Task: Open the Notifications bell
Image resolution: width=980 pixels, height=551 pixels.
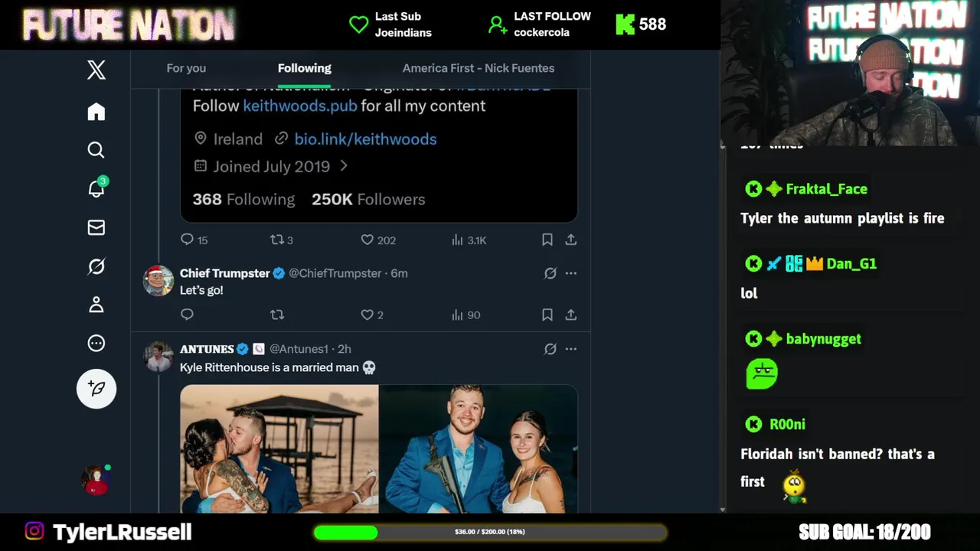Action: pos(96,189)
